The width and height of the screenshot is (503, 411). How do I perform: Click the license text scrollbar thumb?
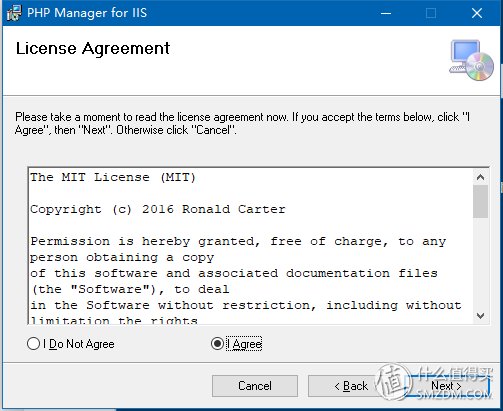click(x=480, y=202)
